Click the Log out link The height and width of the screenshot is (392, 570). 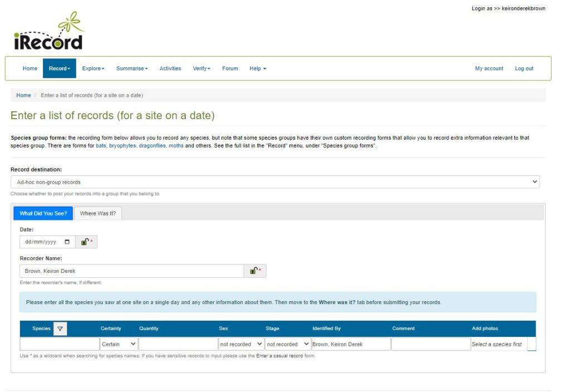(x=524, y=68)
